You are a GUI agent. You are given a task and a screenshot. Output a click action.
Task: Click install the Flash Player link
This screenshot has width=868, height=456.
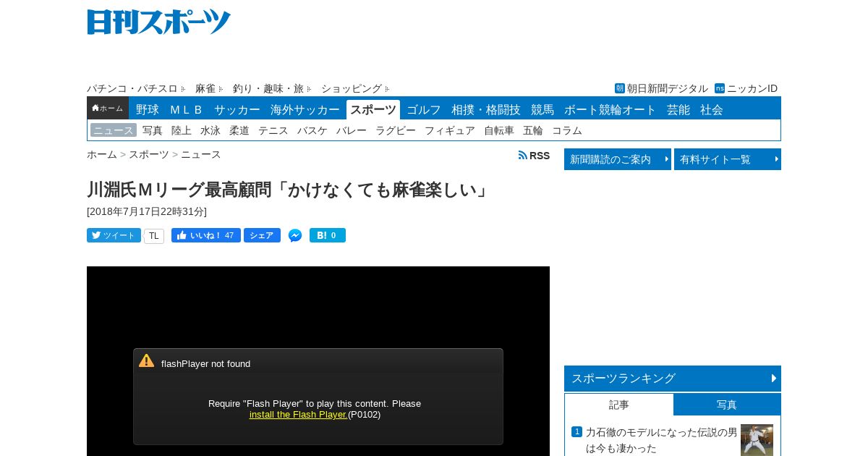[298, 415]
